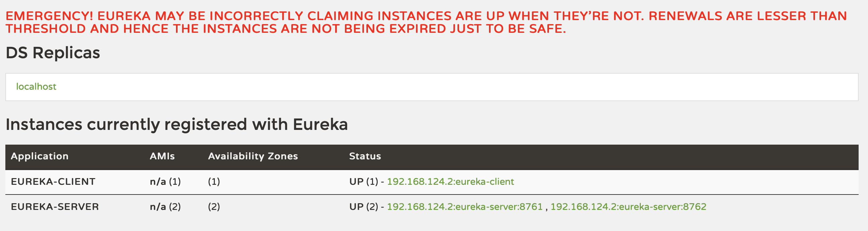The width and height of the screenshot is (868, 231).
Task: Click the Status column header
Action: click(365, 156)
